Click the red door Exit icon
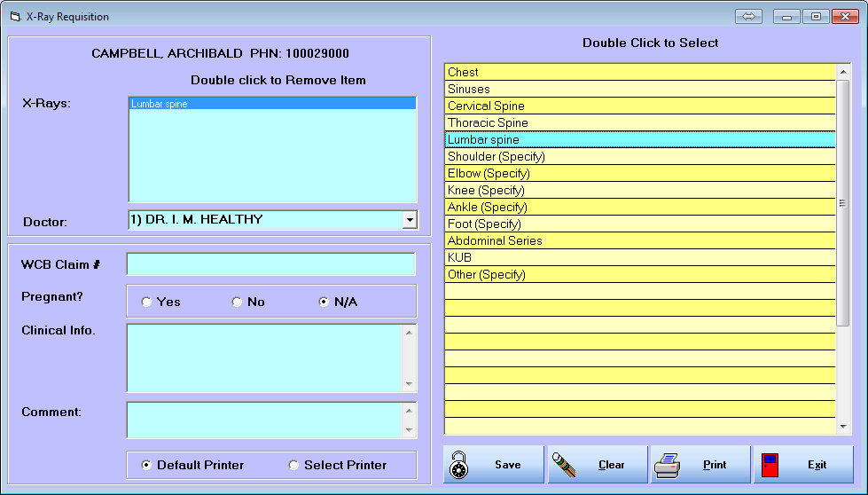Screen dimensions: 868x495 pyautogui.click(x=770, y=465)
